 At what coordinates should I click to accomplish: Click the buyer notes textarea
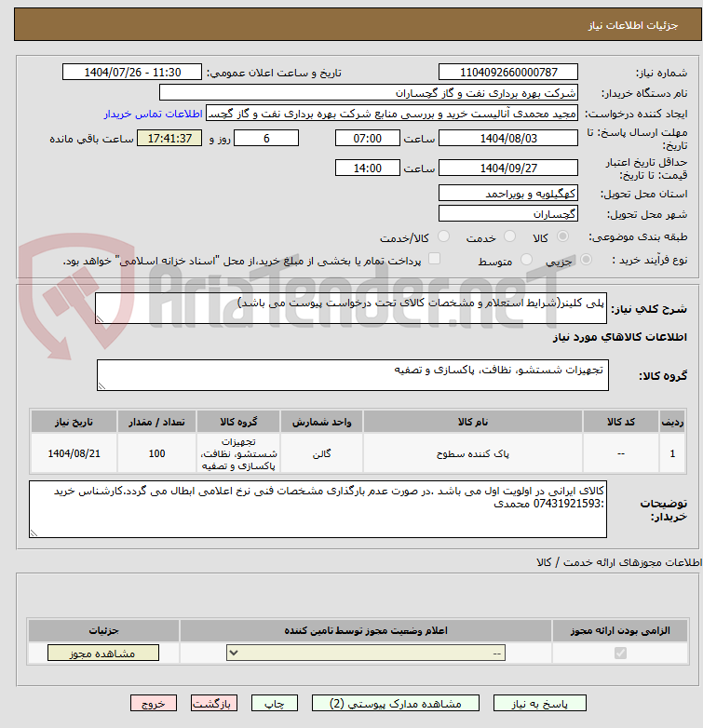coord(318,509)
